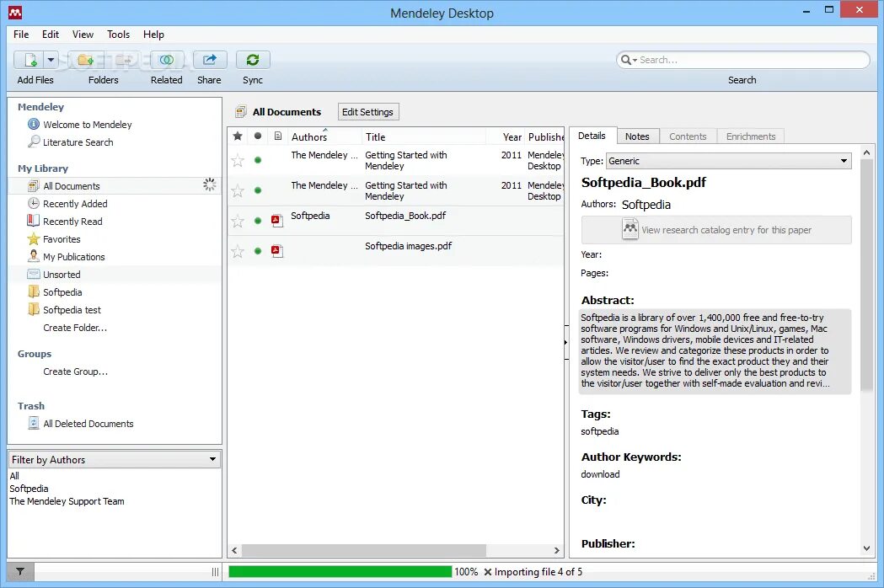
Task: Switch to the Details tab
Action: pos(592,136)
